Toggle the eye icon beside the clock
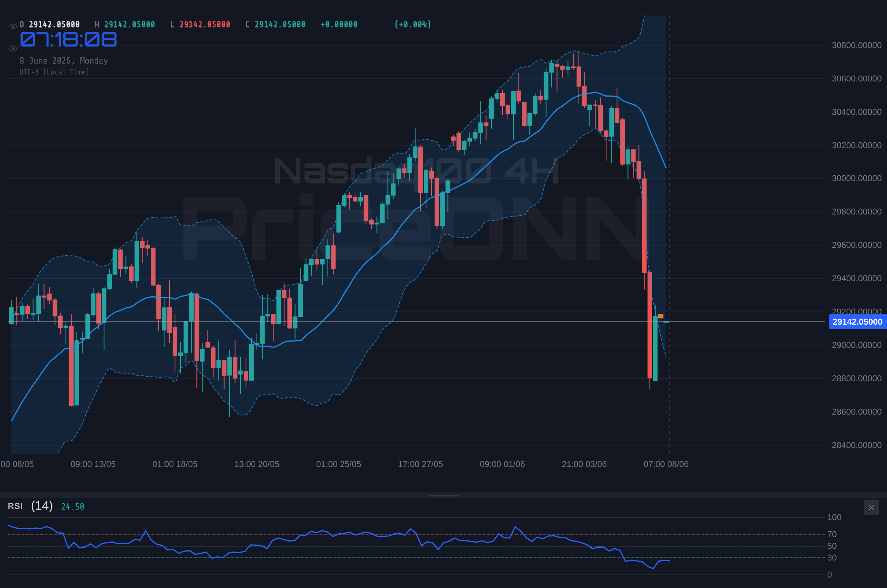Screen dimensions: 887x588 [13, 49]
